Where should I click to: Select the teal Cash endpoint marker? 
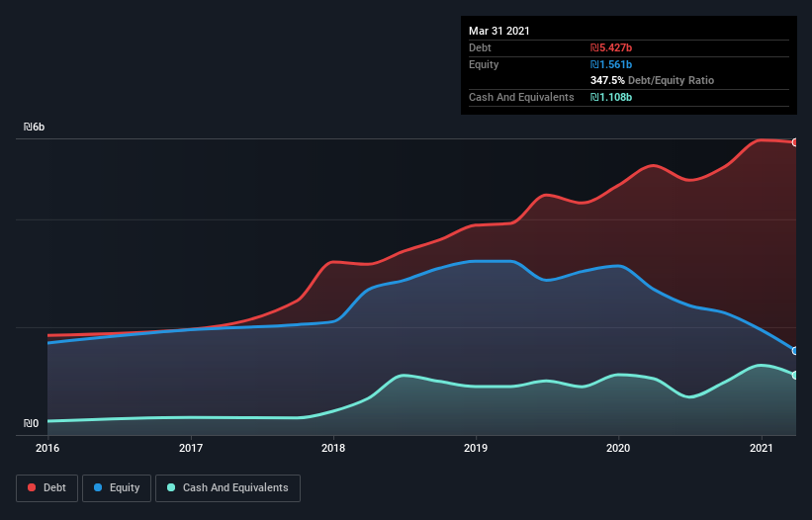795,375
